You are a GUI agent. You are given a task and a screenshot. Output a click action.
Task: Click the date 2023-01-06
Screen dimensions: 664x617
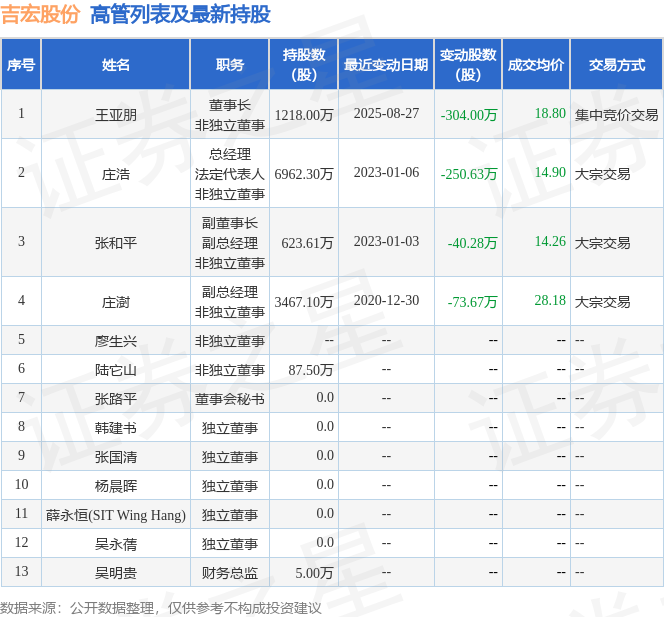coord(386,172)
